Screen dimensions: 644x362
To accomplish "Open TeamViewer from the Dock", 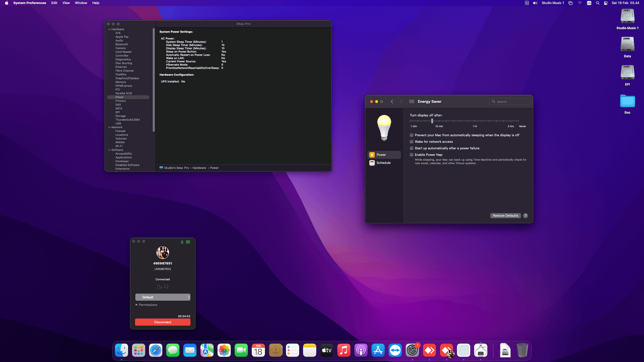I will [x=395, y=351].
